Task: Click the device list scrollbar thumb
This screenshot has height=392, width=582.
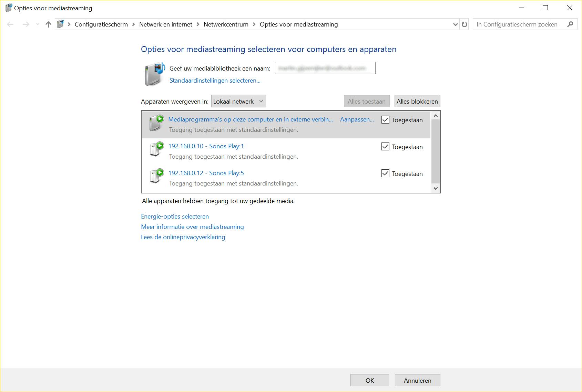Action: click(x=436, y=151)
